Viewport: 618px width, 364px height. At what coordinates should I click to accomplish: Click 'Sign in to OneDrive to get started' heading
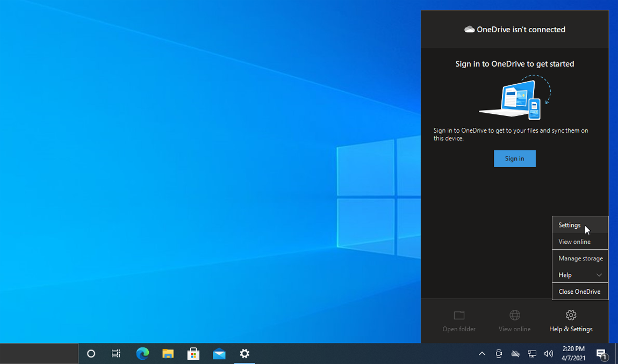click(x=514, y=64)
